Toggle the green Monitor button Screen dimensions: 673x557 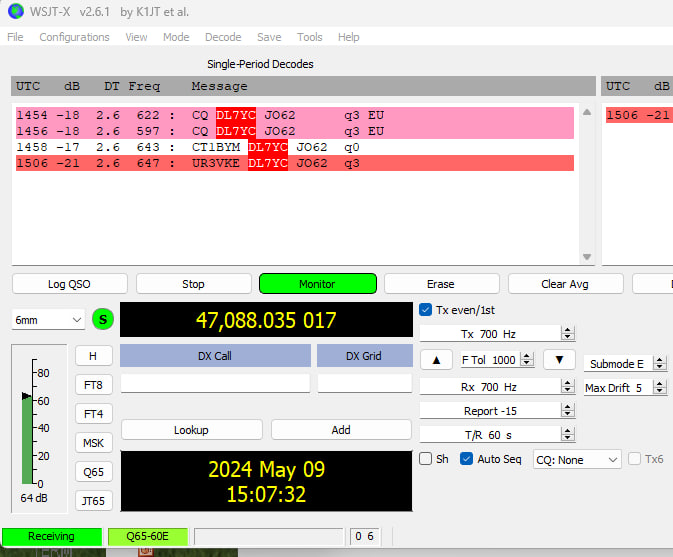pos(318,284)
